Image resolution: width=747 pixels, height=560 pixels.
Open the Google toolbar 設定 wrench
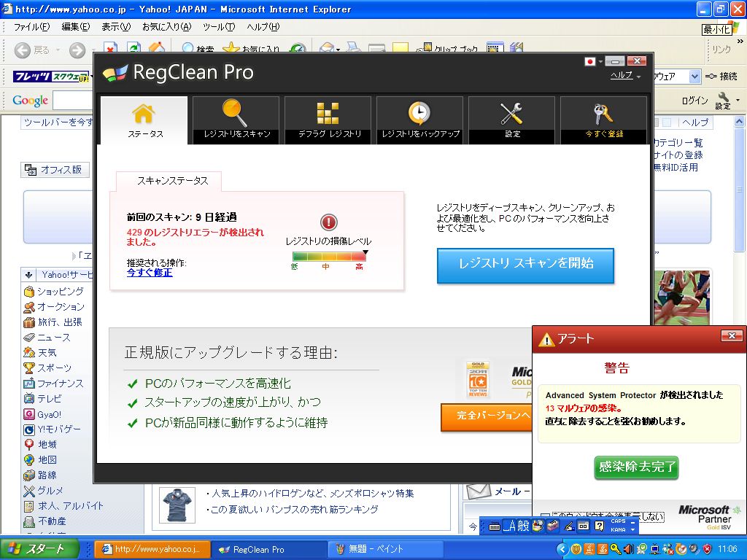pyautogui.click(x=724, y=101)
